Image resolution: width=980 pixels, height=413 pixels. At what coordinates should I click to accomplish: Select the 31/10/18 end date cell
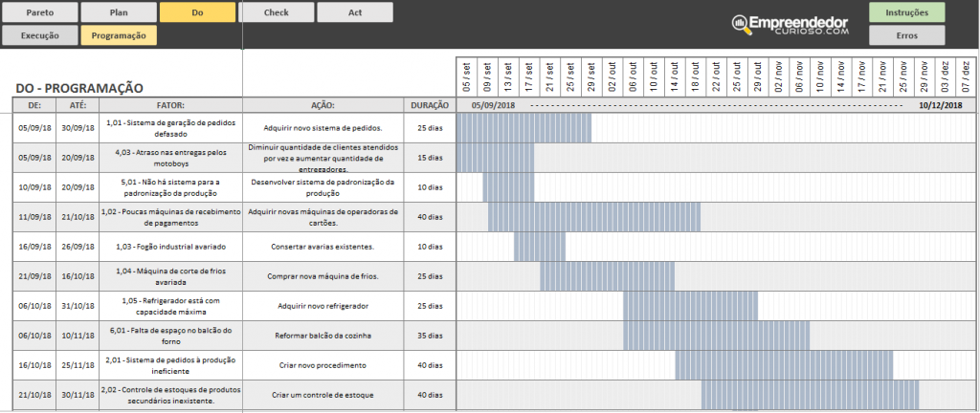78,306
